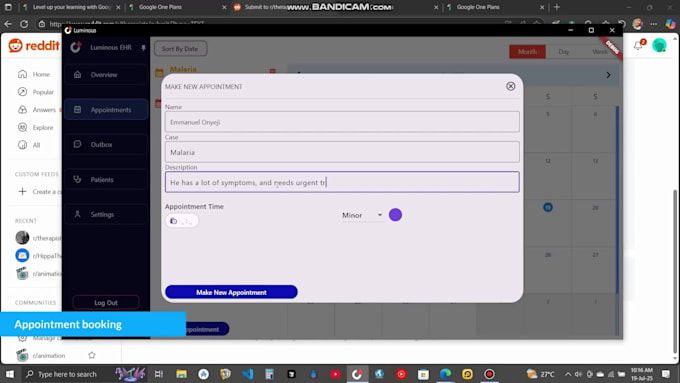Viewport: 680px width, 383px height.
Task: Go to Patients in the Luminous sidebar
Action: pyautogui.click(x=106, y=180)
